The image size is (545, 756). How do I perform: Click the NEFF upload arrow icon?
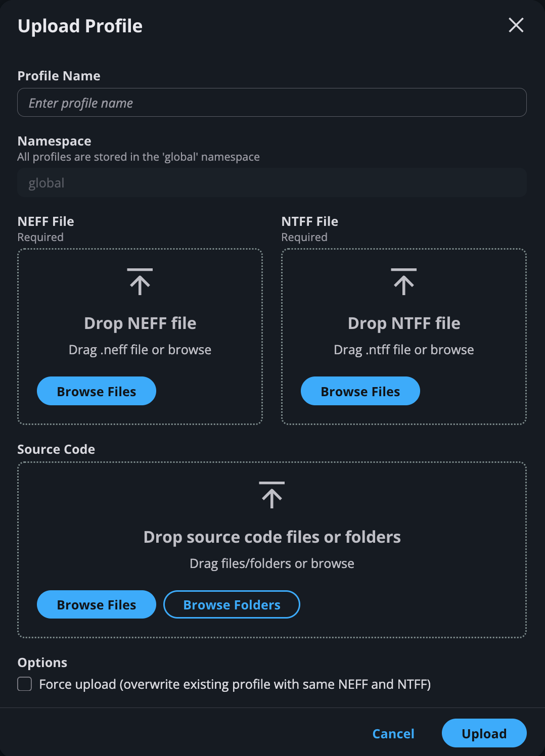(140, 281)
